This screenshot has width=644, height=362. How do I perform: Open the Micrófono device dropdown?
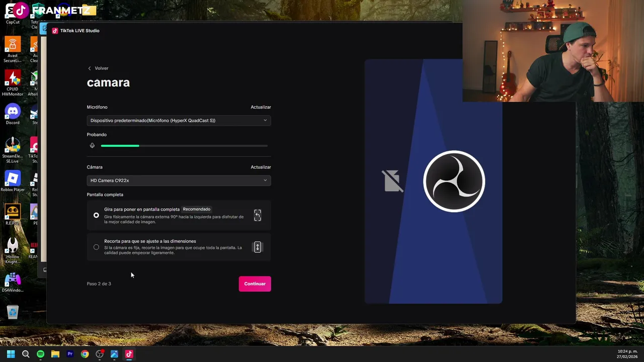pos(179,121)
